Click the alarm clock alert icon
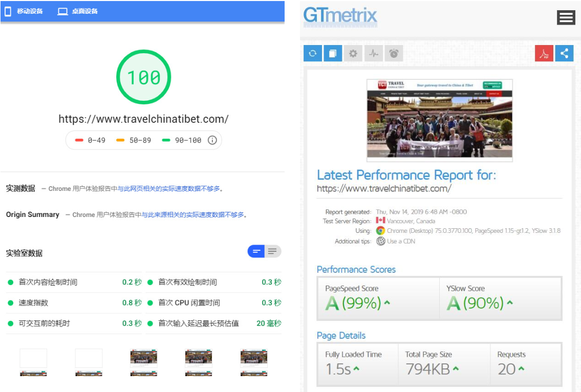 click(x=394, y=53)
